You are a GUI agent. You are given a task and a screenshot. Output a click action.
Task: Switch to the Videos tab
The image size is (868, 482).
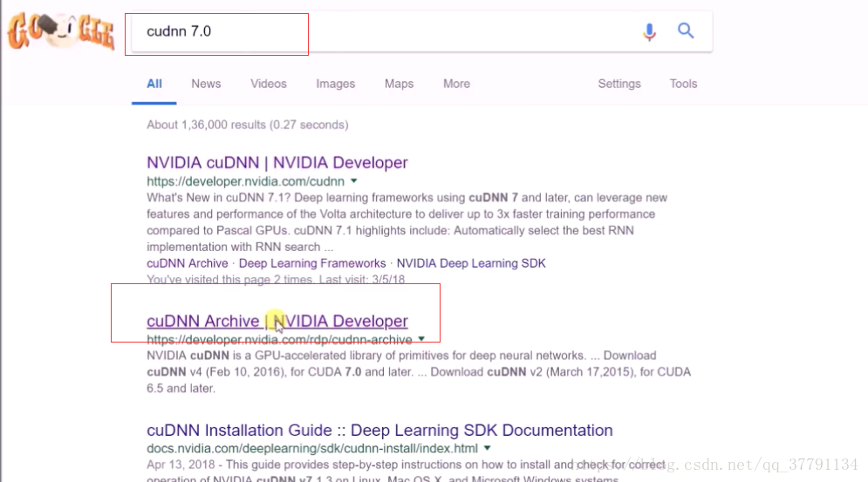tap(269, 85)
